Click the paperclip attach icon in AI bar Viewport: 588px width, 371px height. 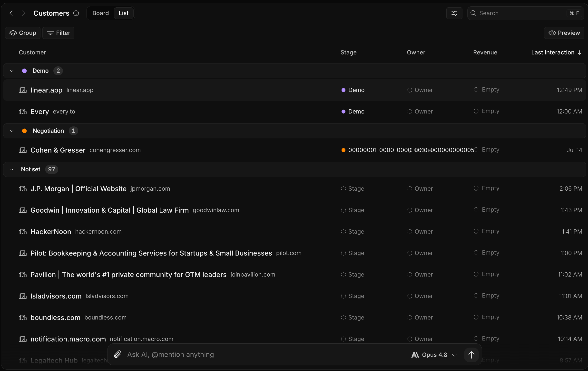(x=118, y=354)
